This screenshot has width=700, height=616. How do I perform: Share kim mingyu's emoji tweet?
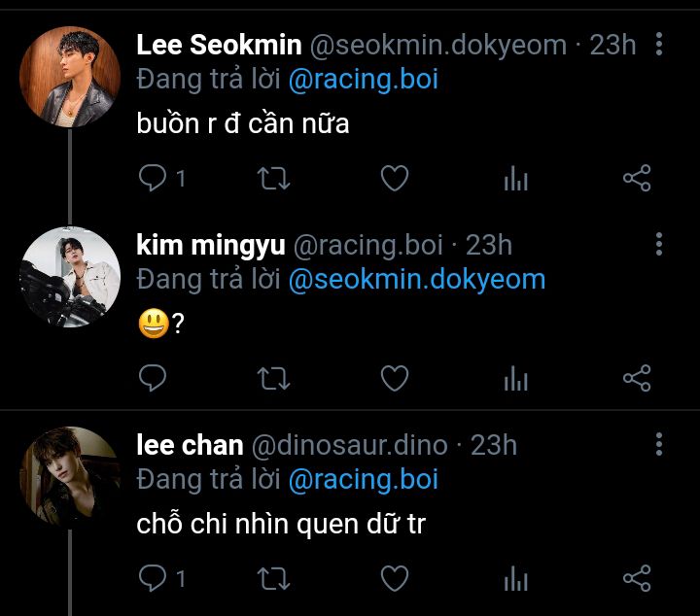[x=636, y=378]
